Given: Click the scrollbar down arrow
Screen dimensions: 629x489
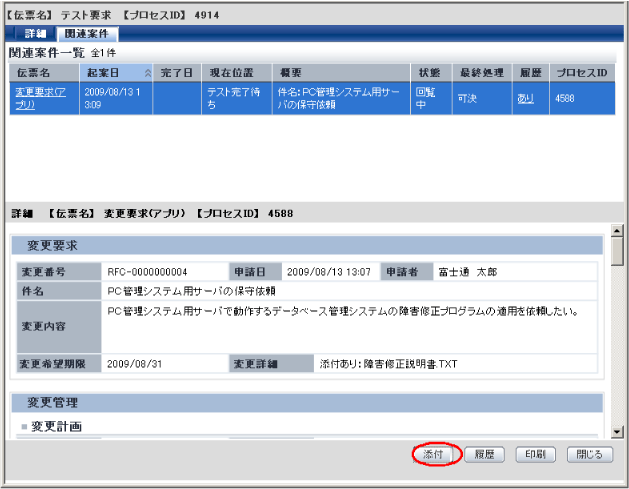Looking at the screenshot, I should 617,432.
